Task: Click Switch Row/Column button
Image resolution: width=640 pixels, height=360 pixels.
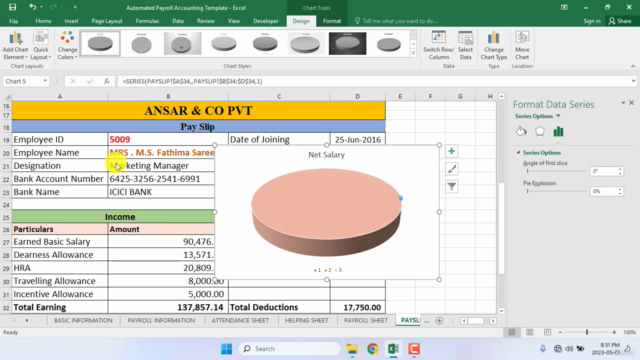Action: pyautogui.click(x=438, y=45)
